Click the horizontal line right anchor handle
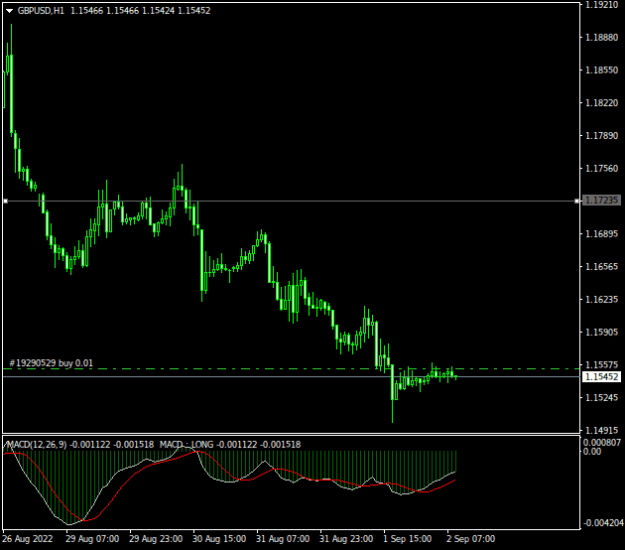The height and width of the screenshot is (550, 625). [x=577, y=201]
